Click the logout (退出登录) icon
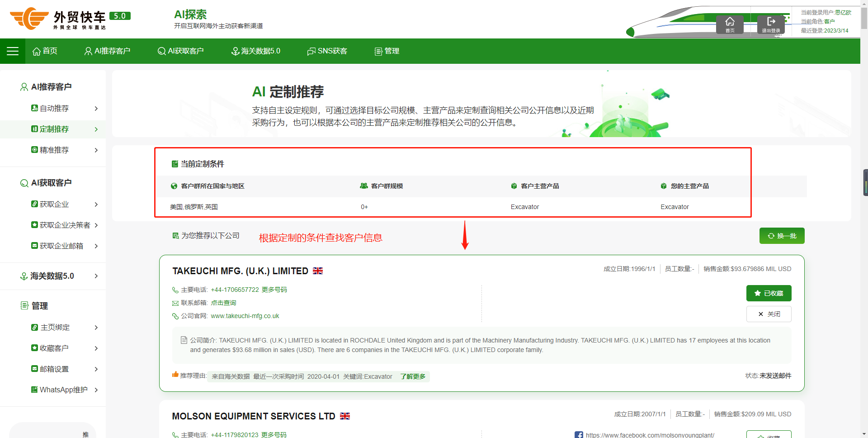Image resolution: width=868 pixels, height=438 pixels. pos(771,24)
